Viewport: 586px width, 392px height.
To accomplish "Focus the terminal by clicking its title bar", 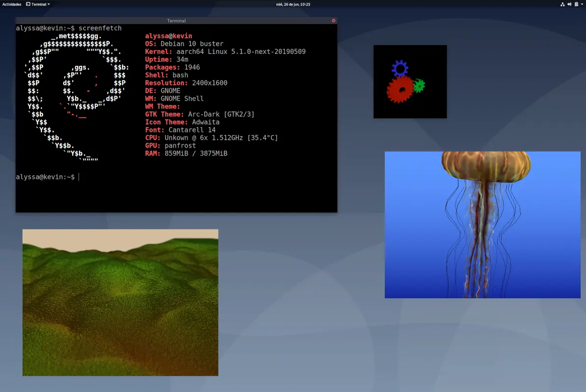I will pyautogui.click(x=177, y=21).
